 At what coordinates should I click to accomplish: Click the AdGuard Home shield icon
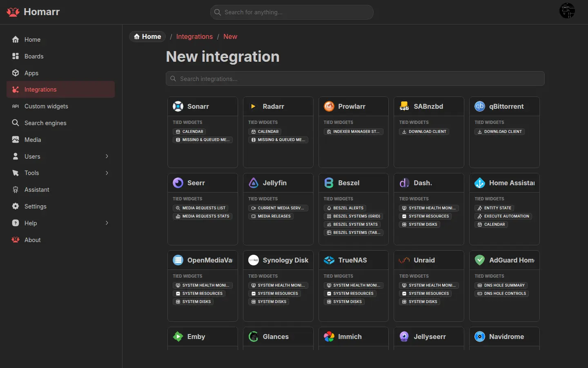[x=480, y=260]
